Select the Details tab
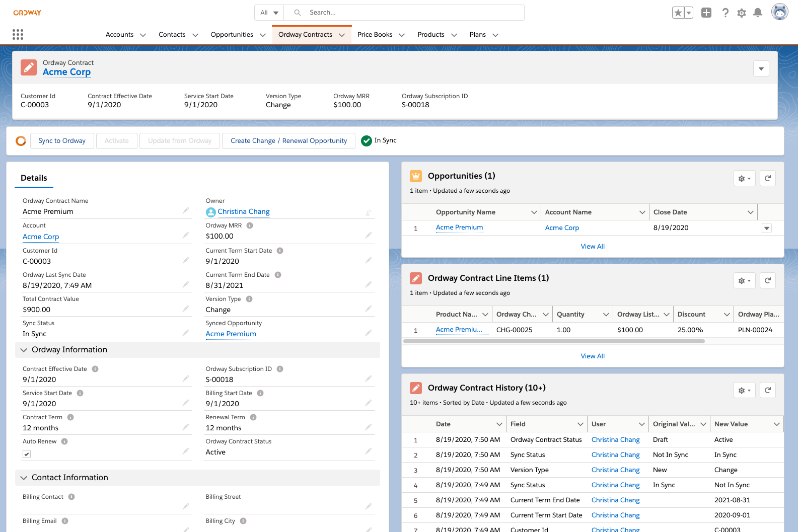This screenshot has height=532, width=798. pyautogui.click(x=34, y=178)
